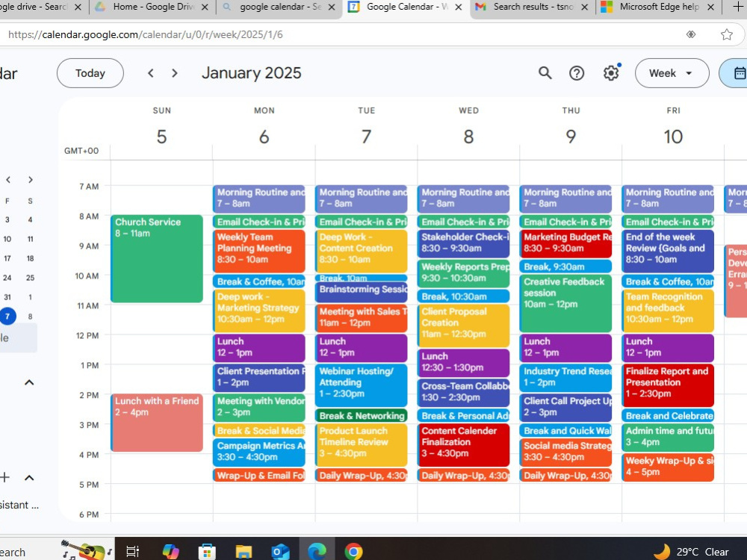The width and height of the screenshot is (747, 560).
Task: Open Deep Work - Content Creation event
Action: 361,251
